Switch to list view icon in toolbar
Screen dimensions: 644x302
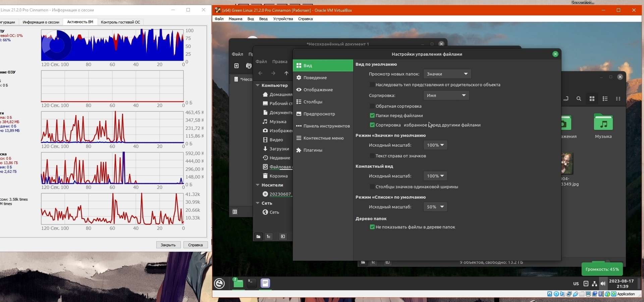605,99
